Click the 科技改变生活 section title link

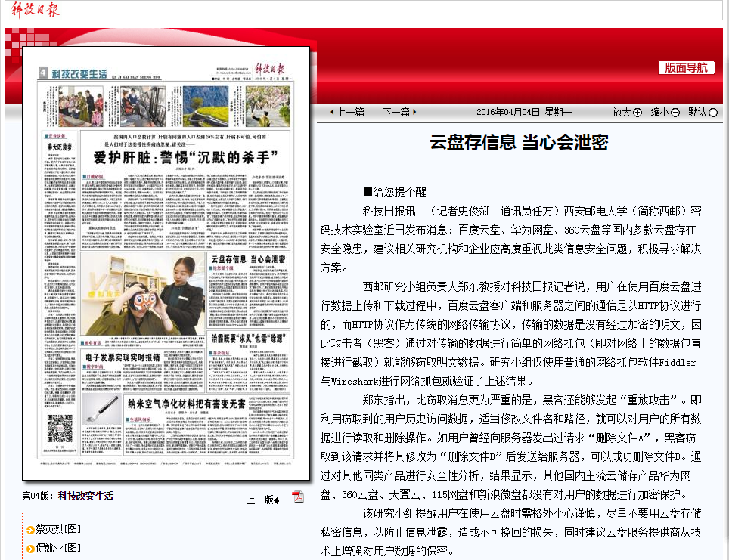coord(85,496)
